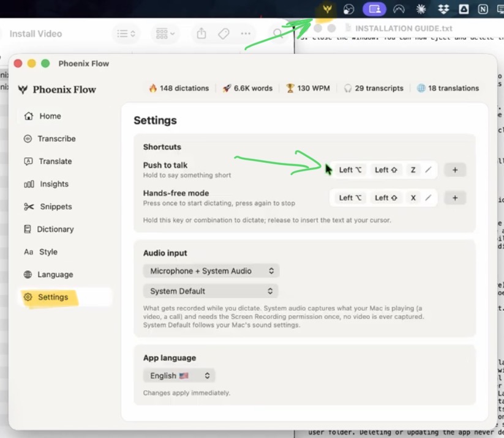Click the Home house icon
The width and height of the screenshot is (504, 438).
(x=29, y=116)
